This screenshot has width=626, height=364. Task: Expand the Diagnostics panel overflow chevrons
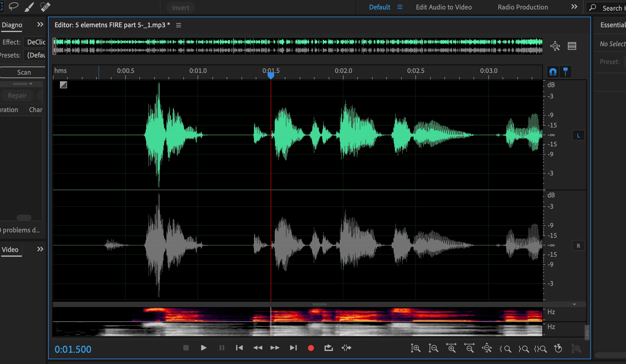coord(40,25)
